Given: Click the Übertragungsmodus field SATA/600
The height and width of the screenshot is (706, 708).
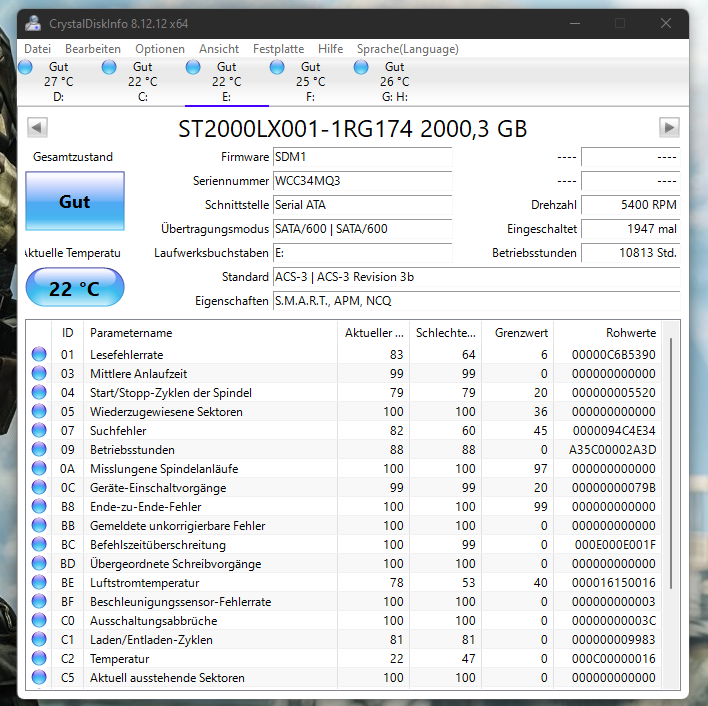Looking at the screenshot, I should 362,229.
